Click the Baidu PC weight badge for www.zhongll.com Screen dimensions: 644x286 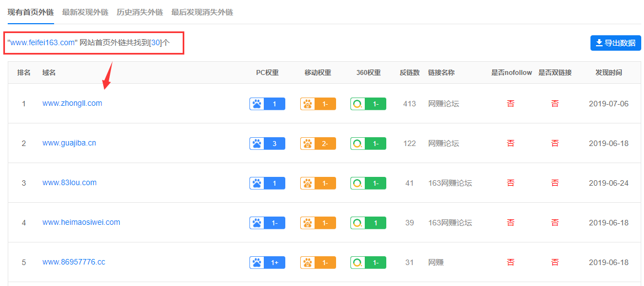coord(268,104)
